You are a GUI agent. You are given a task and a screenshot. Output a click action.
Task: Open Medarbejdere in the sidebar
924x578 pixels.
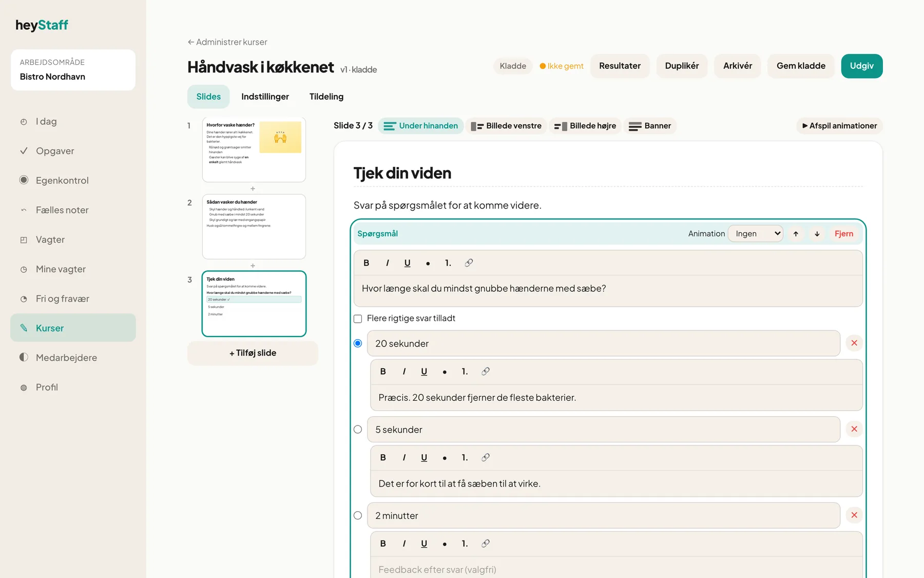click(73, 358)
